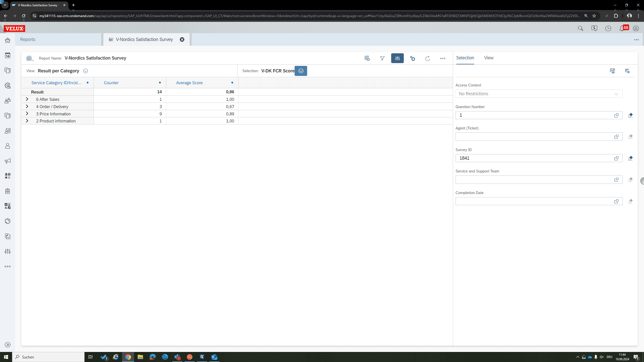This screenshot has width=644, height=362.
Task: Open the tab overflow ellipsis at far right
Action: point(636,39)
